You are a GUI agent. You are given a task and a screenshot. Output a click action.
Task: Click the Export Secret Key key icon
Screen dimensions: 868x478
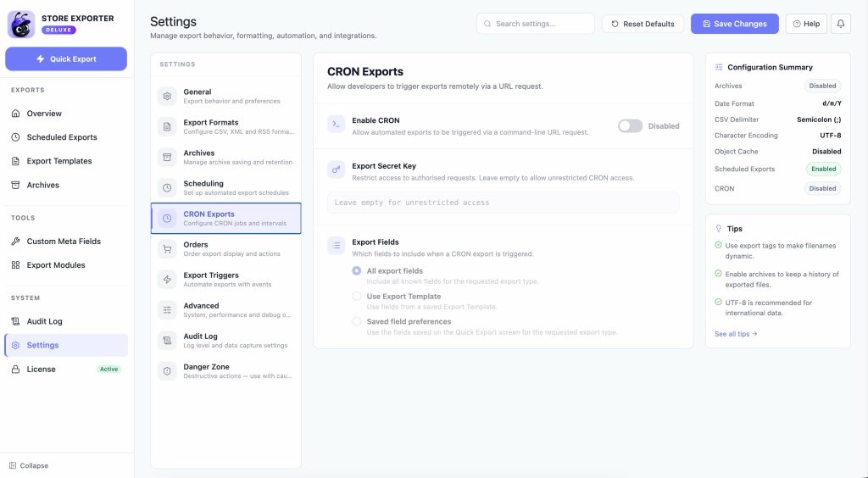click(336, 170)
